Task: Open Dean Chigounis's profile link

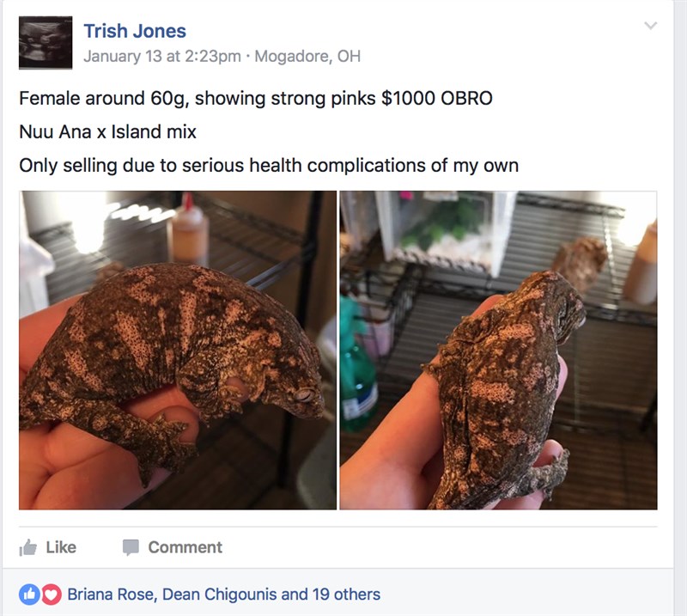Action: tap(220, 595)
